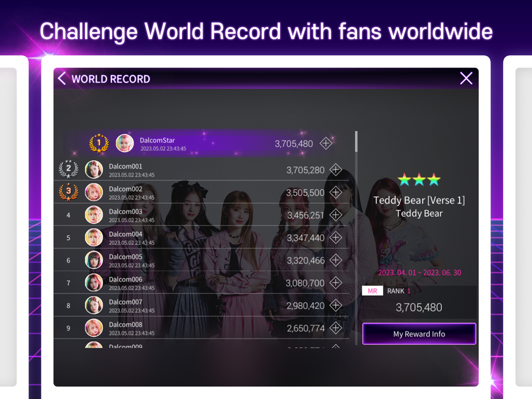Close the World Record panel
This screenshot has height=399, width=532.
pyautogui.click(x=466, y=78)
